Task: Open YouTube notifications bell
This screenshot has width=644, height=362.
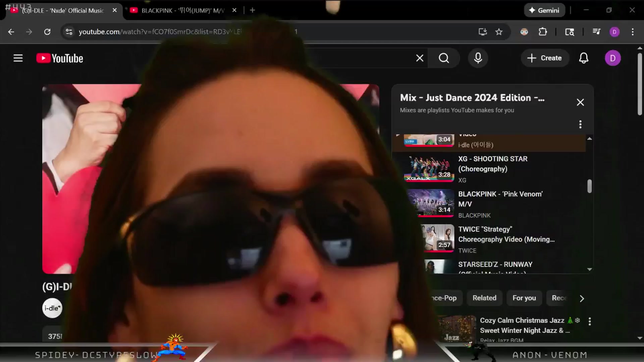Action: [x=584, y=58]
